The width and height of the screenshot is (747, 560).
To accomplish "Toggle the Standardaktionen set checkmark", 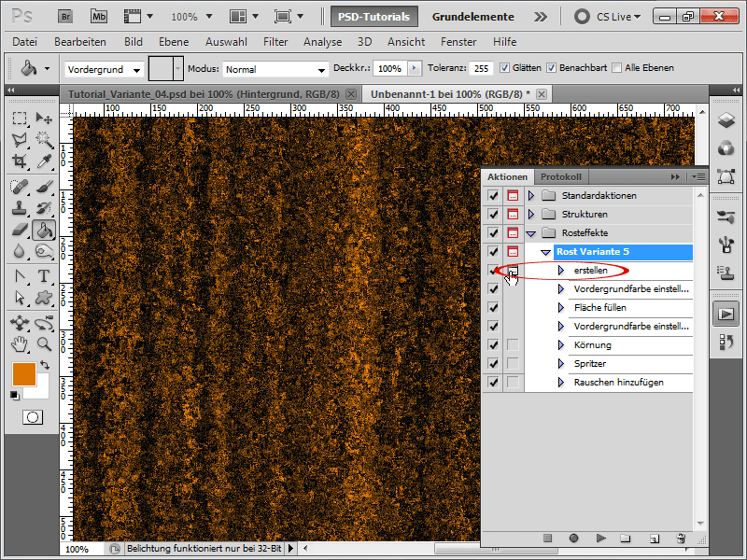I will [493, 196].
